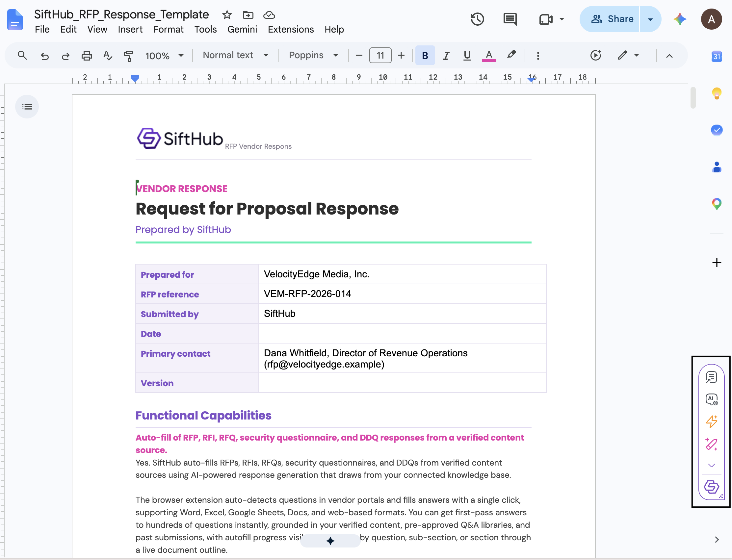Image resolution: width=732 pixels, height=560 pixels.
Task: Show document outline button
Action: 27,107
